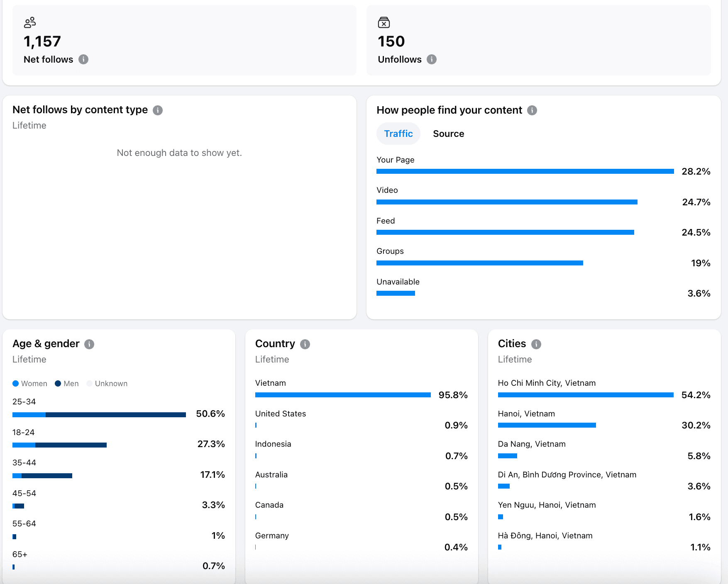Click the Unfollows box icon
This screenshot has width=728, height=584.
[384, 22]
